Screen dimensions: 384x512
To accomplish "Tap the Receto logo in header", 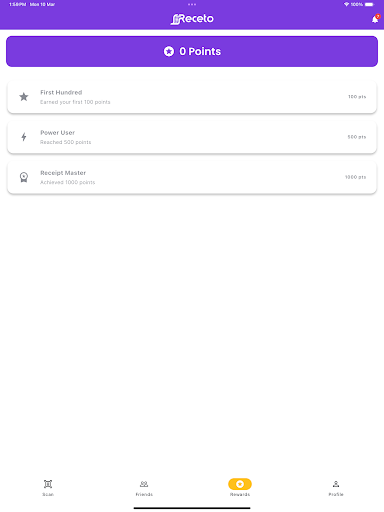I will 192,19.
